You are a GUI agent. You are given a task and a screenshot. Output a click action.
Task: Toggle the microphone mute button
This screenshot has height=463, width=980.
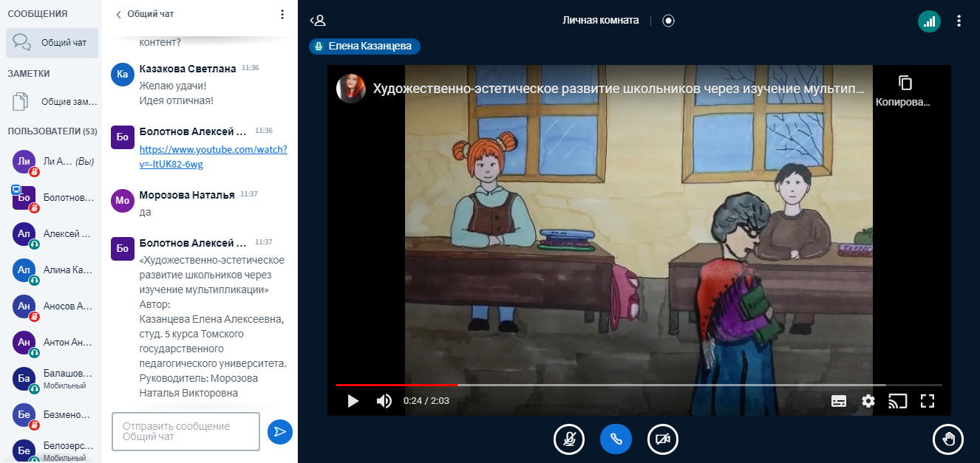click(x=569, y=439)
